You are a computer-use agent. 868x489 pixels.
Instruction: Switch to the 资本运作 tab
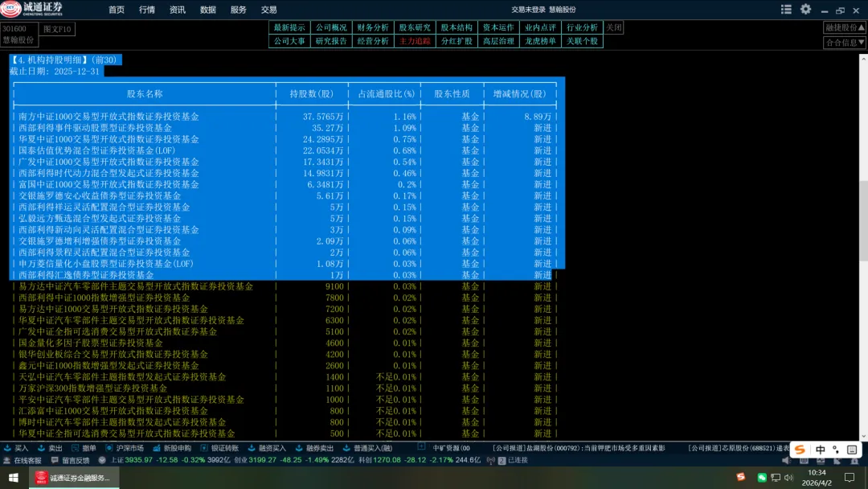coord(498,27)
